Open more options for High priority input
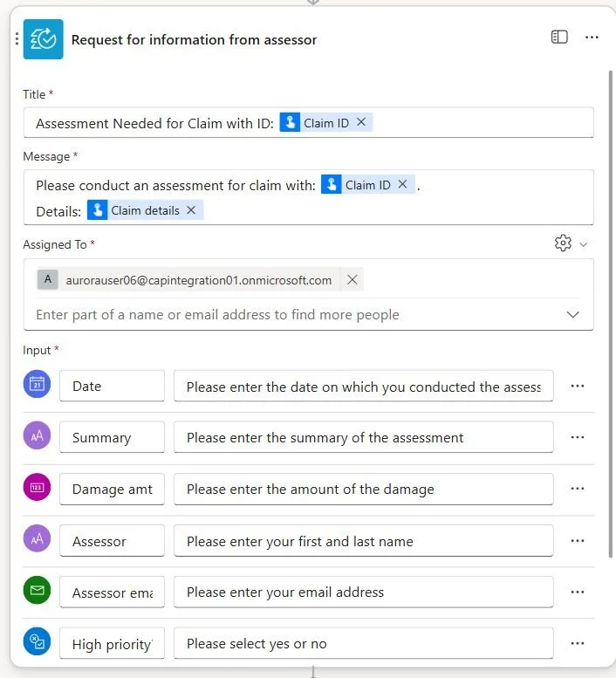Screen dimensions: 616x678 point(578,643)
